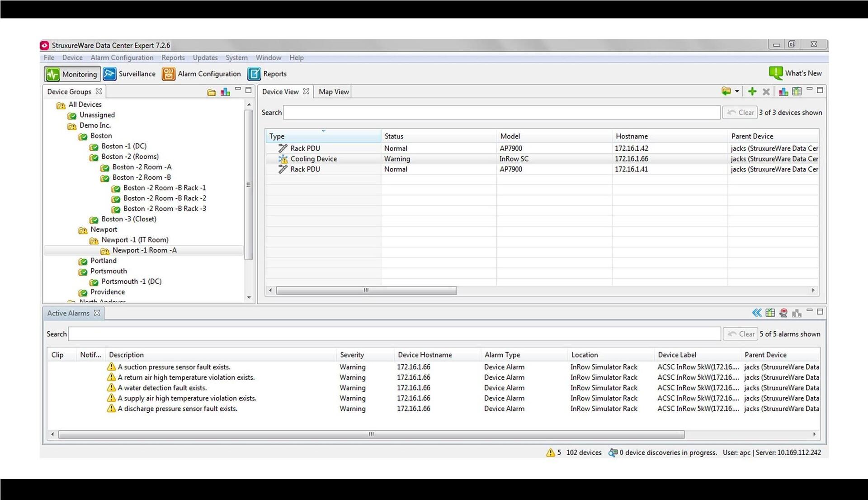The image size is (868, 500).
Task: Switch to Surveillance perspective
Action: click(129, 74)
